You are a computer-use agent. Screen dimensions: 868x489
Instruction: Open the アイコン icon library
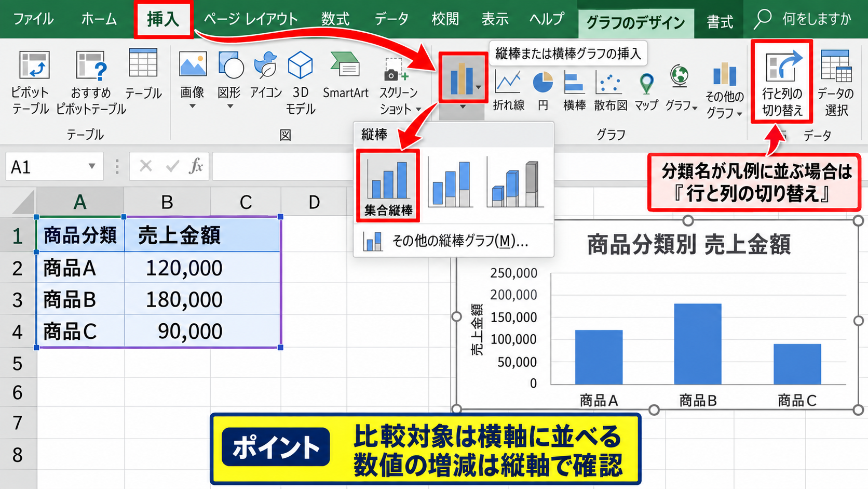(x=266, y=75)
